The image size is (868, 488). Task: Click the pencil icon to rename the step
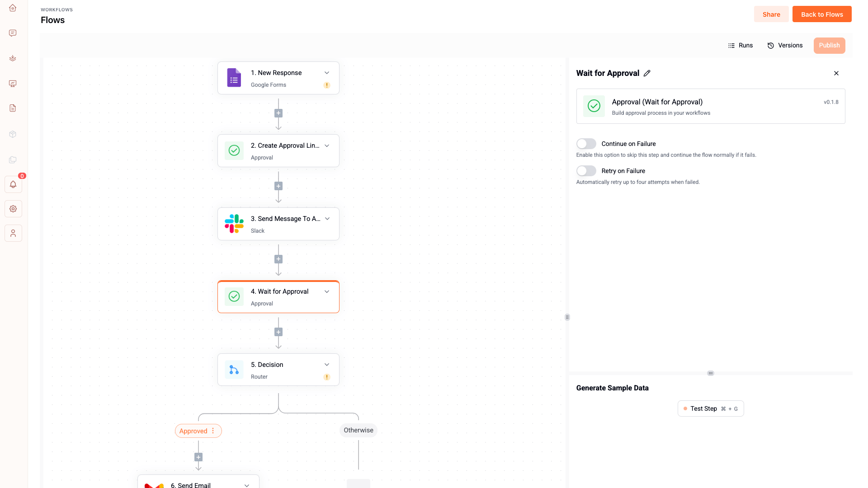tap(647, 73)
